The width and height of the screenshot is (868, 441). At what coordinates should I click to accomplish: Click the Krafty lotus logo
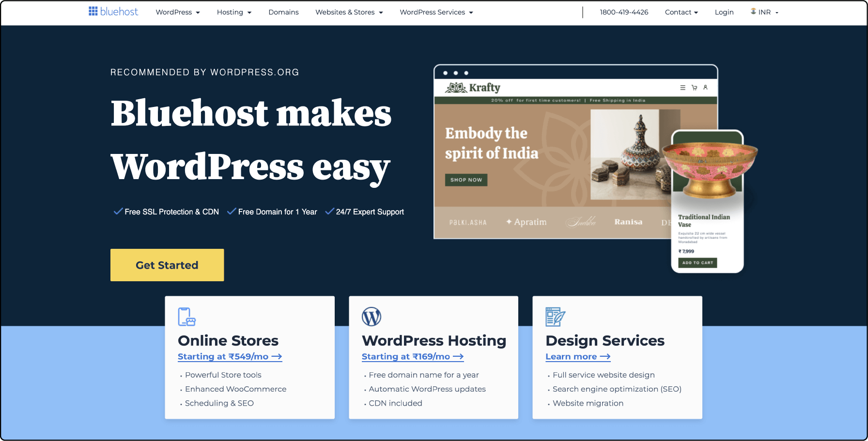456,88
